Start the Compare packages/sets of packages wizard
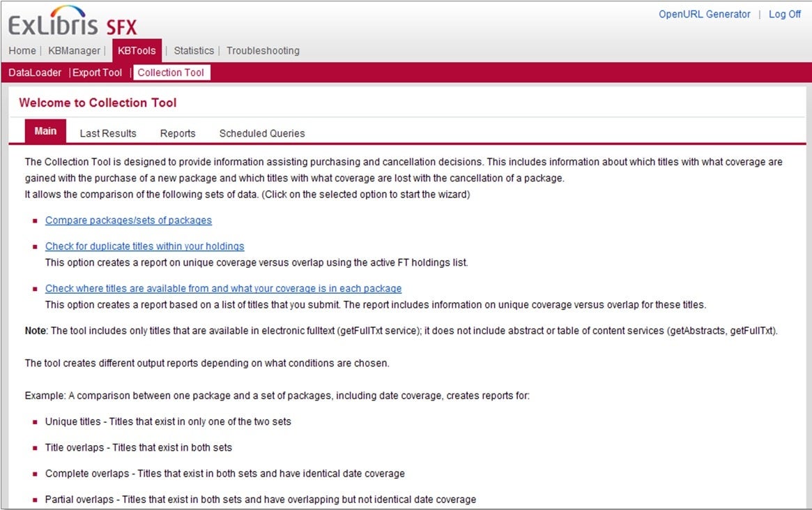Viewport: 812px width, 510px height. click(128, 220)
